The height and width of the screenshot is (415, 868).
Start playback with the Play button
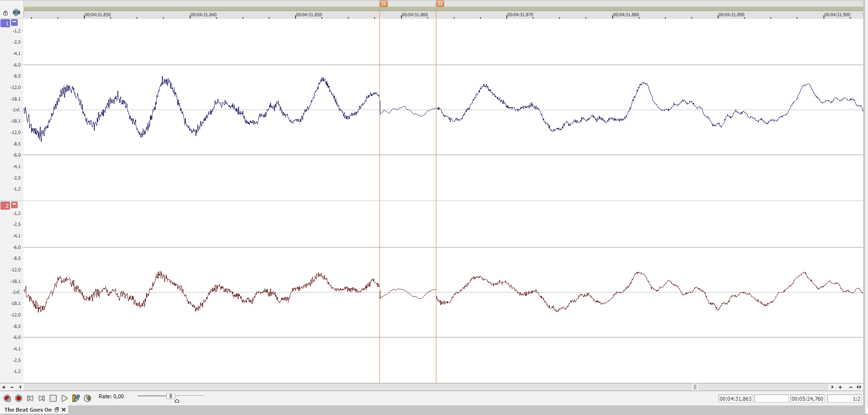point(65,398)
